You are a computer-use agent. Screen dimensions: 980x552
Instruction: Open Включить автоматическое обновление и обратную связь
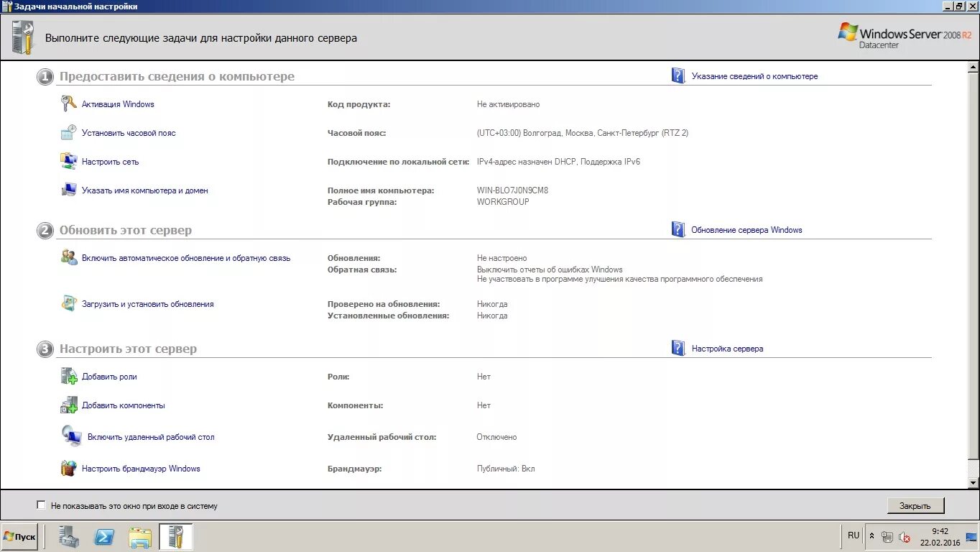pyautogui.click(x=186, y=258)
